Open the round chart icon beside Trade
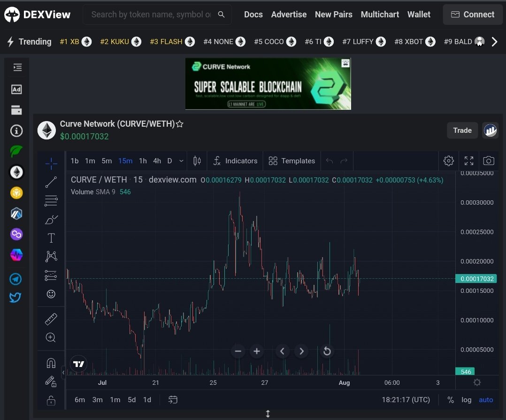 pyautogui.click(x=490, y=130)
